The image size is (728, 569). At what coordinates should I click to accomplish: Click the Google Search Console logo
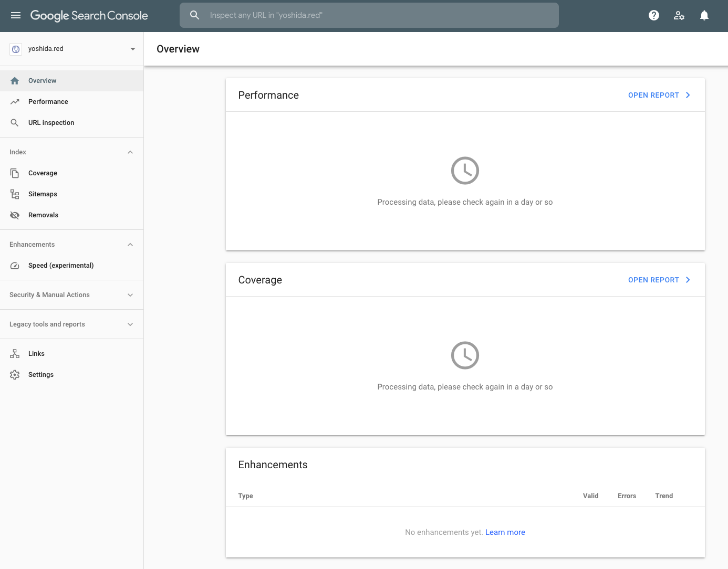(89, 15)
